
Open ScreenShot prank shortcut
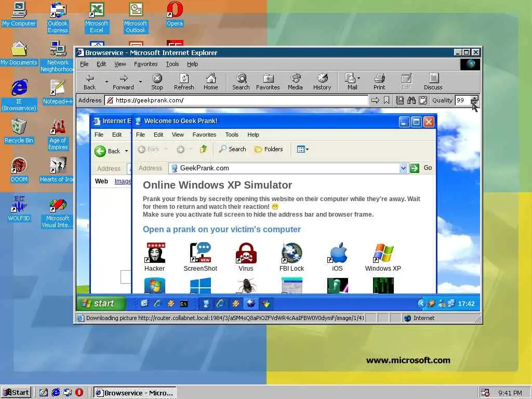point(200,257)
